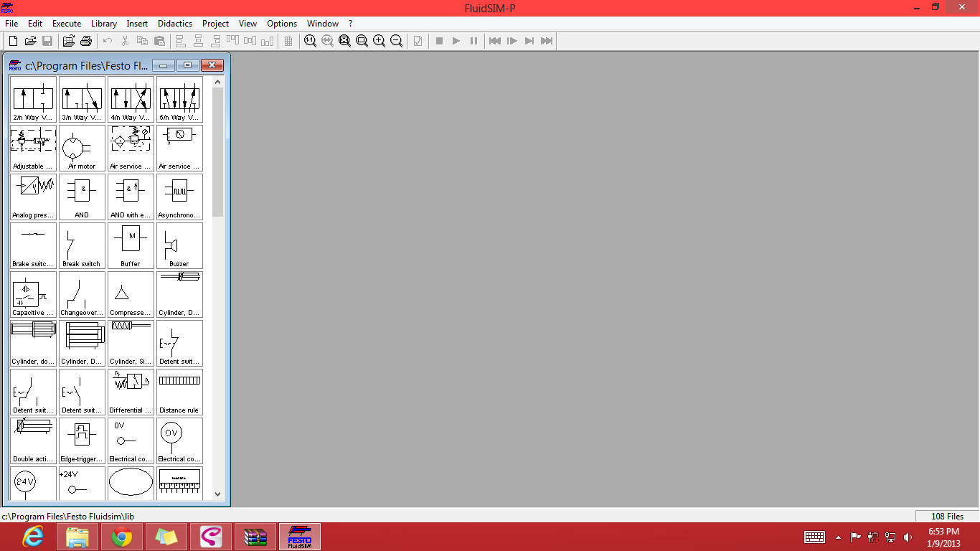Click the Zoom Out minus magnifier
Screen dimensions: 980x551
pos(396,41)
